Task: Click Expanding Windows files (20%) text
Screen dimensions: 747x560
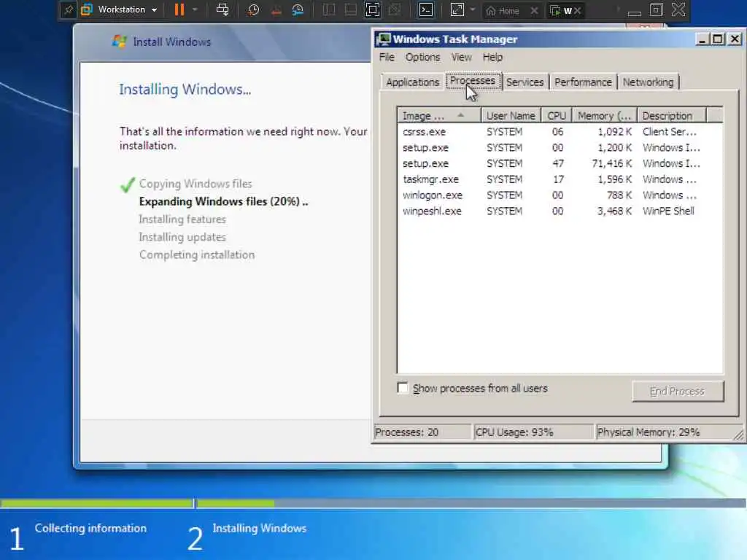Action: [223, 201]
